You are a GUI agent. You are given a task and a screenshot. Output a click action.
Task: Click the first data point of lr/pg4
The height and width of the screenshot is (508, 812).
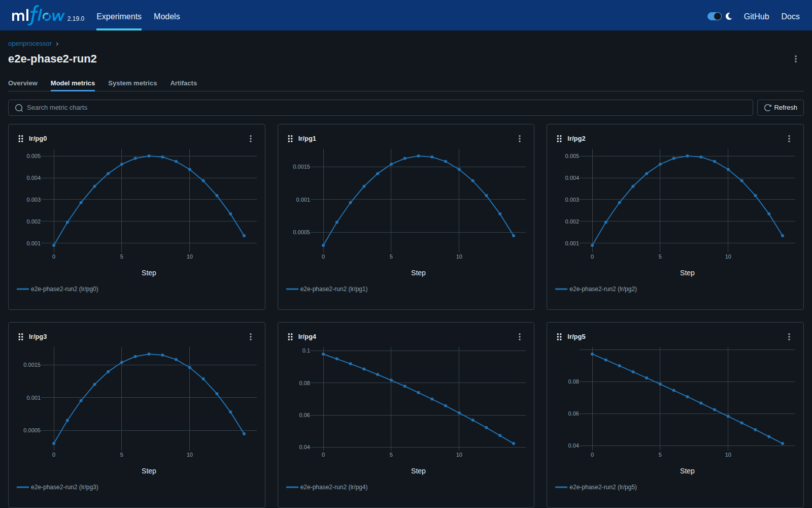(323, 354)
